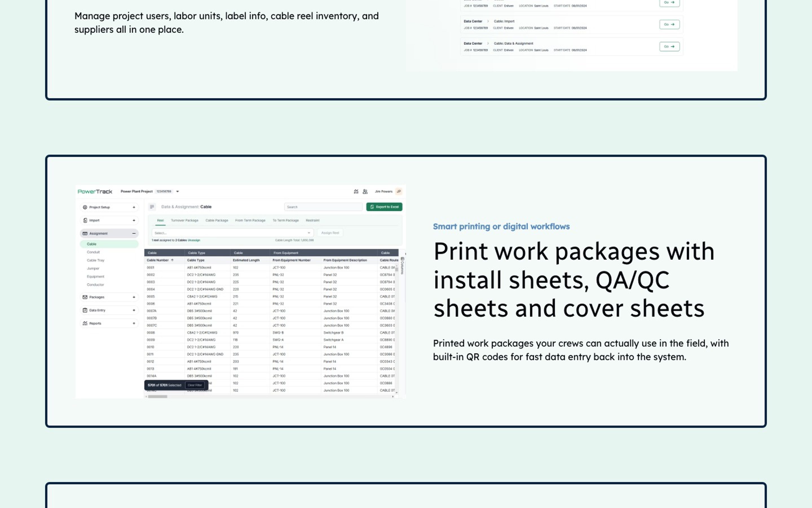Click the Clear Filter button
This screenshot has height=508, width=812.
tap(195, 385)
